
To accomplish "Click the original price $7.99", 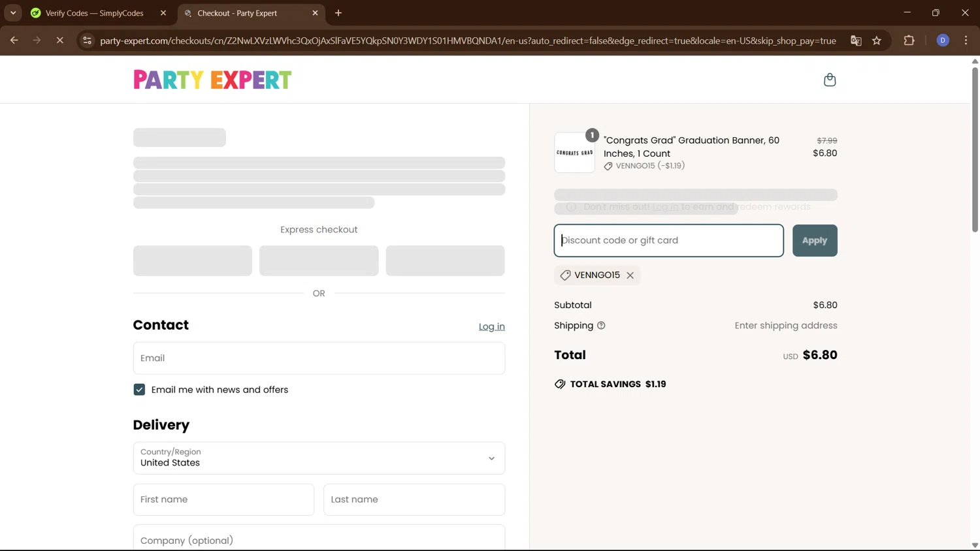I will (x=827, y=140).
